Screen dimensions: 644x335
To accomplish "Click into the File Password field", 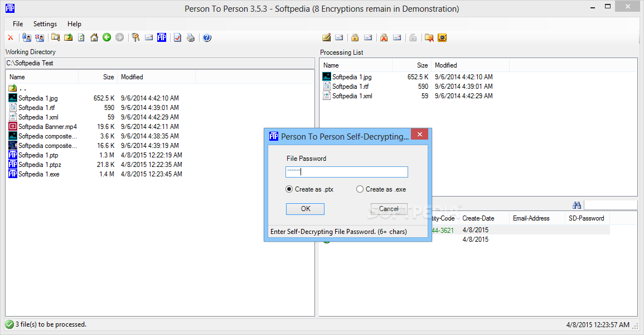I will [x=347, y=172].
